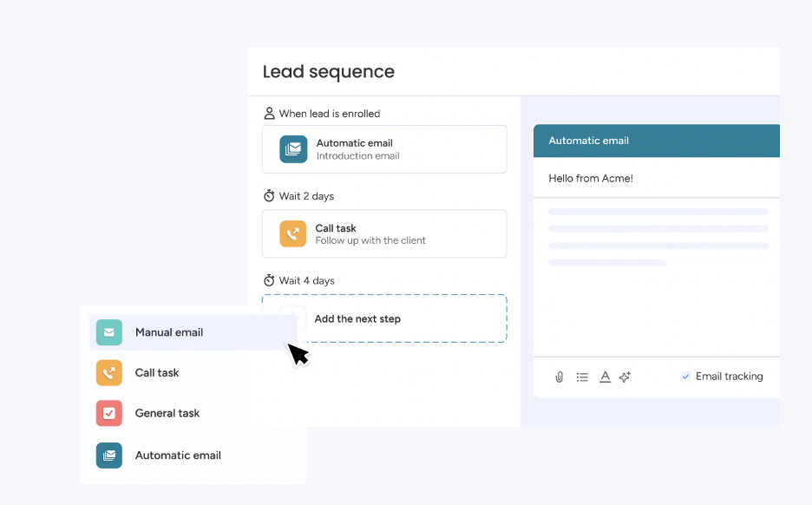Disable Email tracking
This screenshot has width=812, height=505.
[684, 376]
